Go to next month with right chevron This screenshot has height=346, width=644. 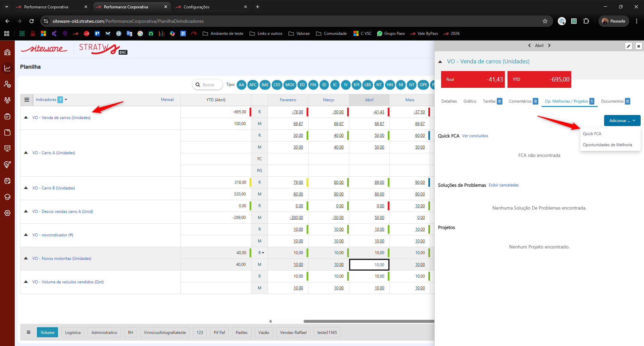[x=549, y=46]
